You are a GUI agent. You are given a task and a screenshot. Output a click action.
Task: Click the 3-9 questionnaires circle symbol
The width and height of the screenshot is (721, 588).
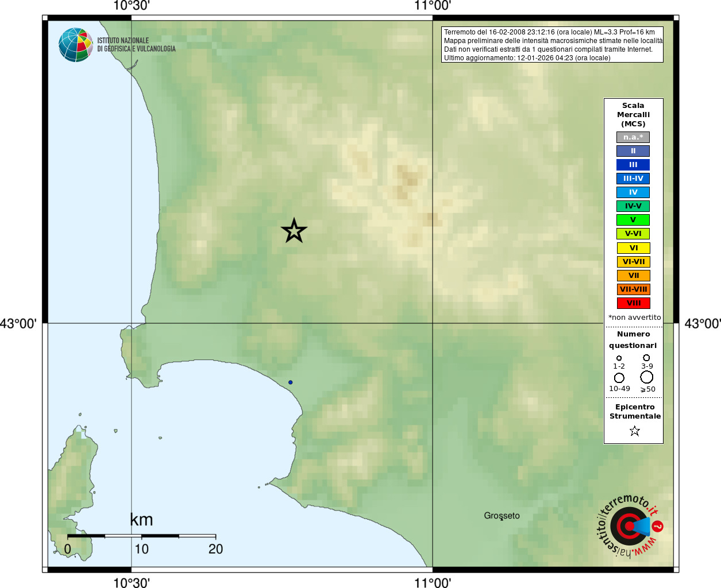[646, 358]
